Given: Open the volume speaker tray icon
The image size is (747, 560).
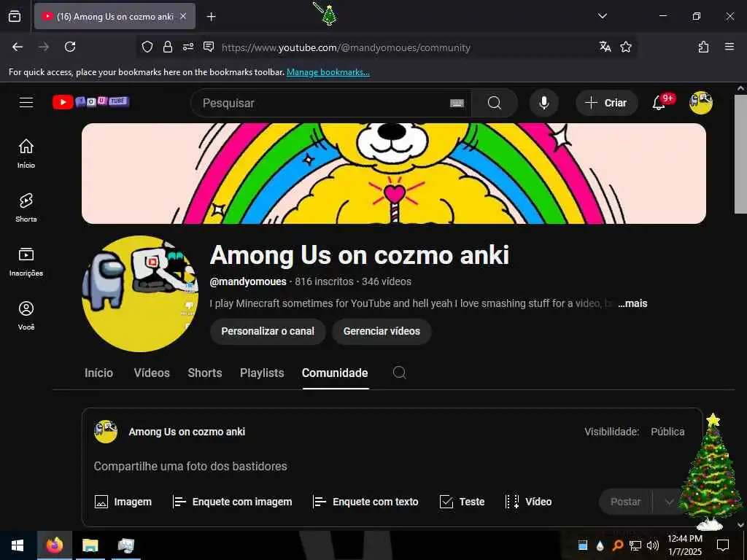Looking at the screenshot, I should click(x=653, y=545).
